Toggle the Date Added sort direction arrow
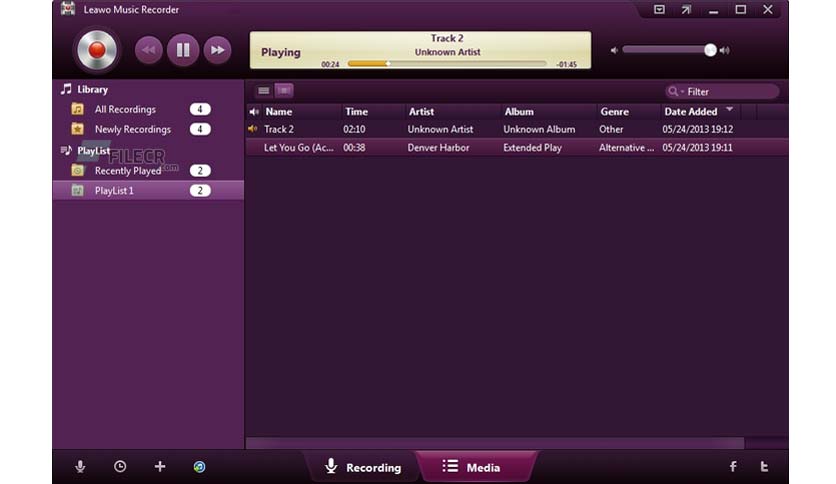The width and height of the screenshot is (836, 484). [x=729, y=109]
